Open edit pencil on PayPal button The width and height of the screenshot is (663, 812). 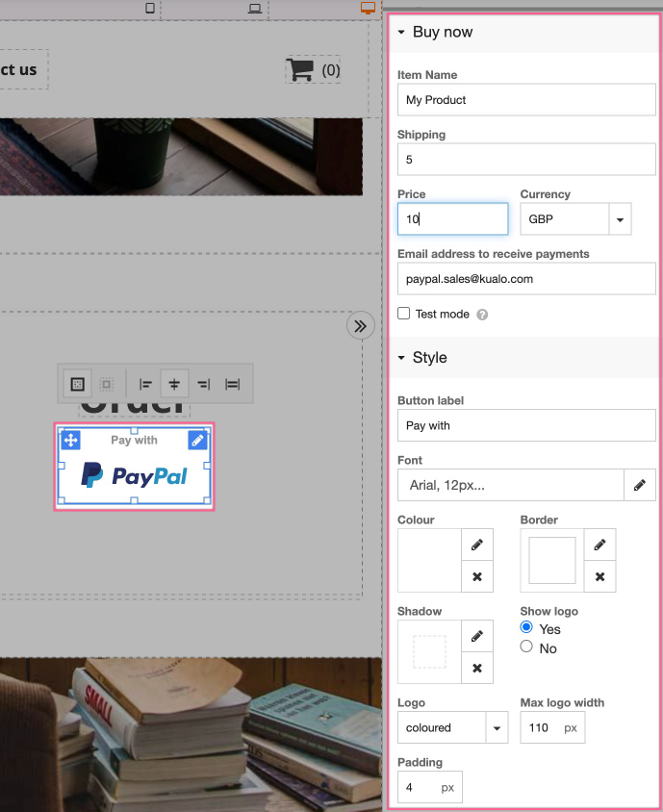[x=197, y=441]
